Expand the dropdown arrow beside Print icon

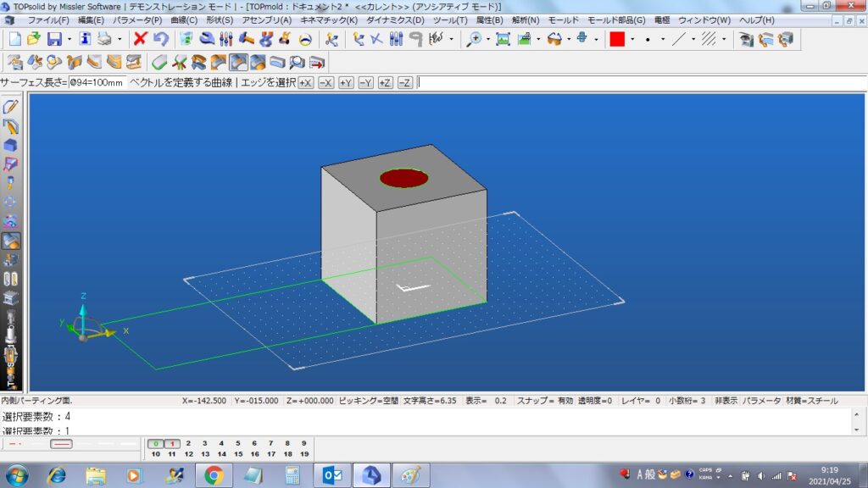click(x=120, y=39)
